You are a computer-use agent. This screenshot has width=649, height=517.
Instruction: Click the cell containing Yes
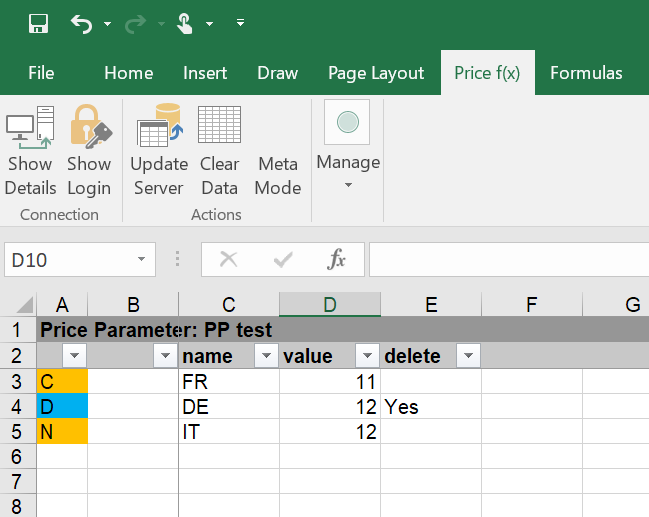pos(431,406)
